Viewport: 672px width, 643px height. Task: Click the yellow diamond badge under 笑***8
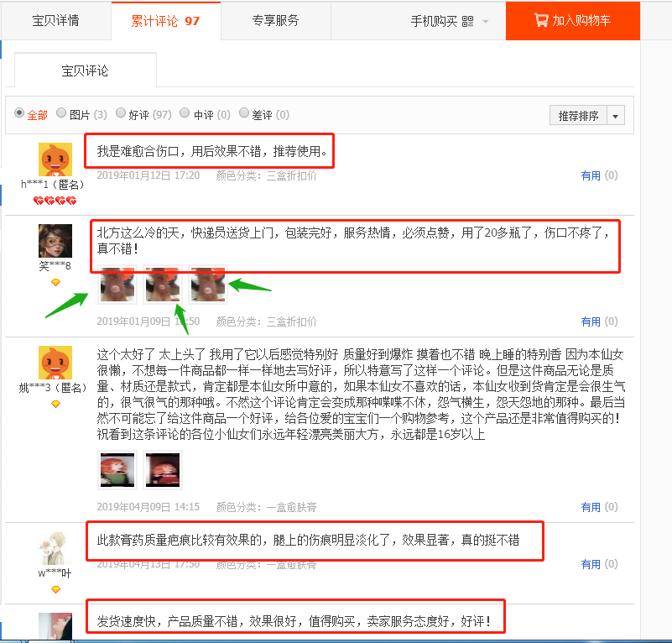(55, 282)
